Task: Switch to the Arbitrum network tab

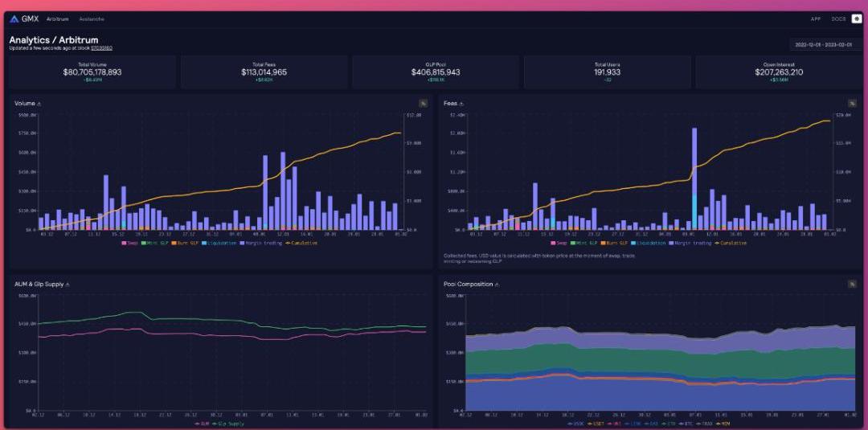Action: point(58,18)
